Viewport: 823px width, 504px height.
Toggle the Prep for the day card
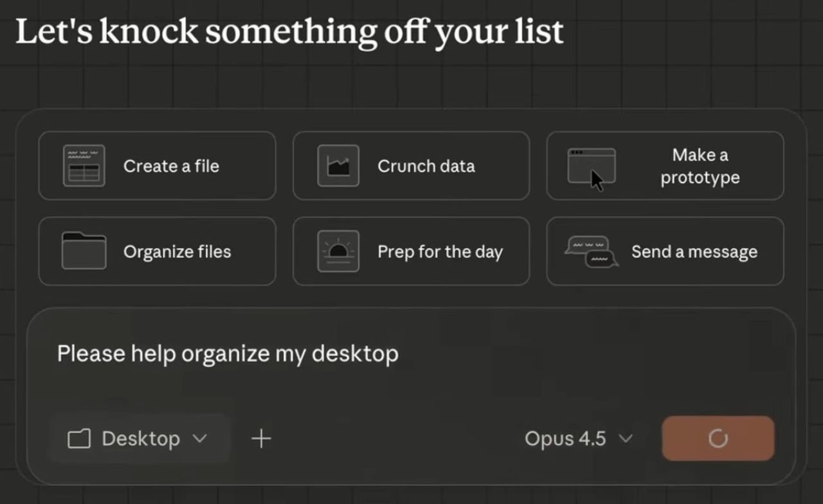pos(411,251)
